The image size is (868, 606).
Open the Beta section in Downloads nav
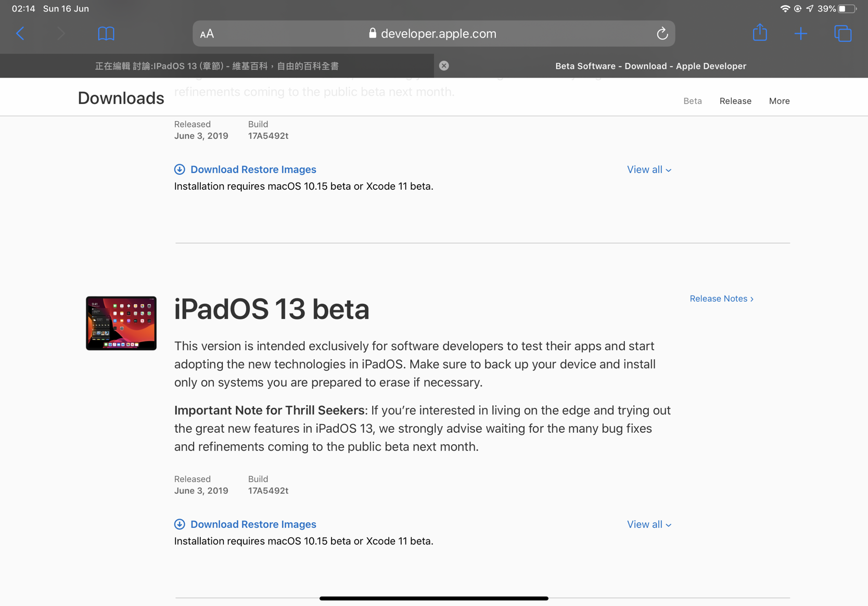click(692, 101)
